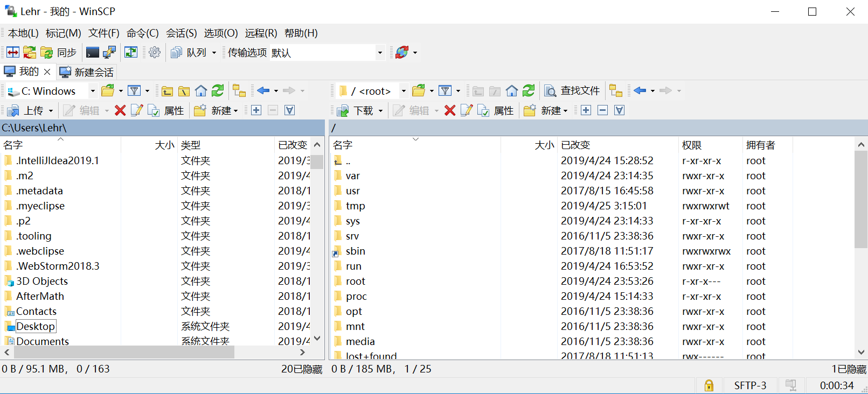
Task: Click the 队列 queue button
Action: 189,52
